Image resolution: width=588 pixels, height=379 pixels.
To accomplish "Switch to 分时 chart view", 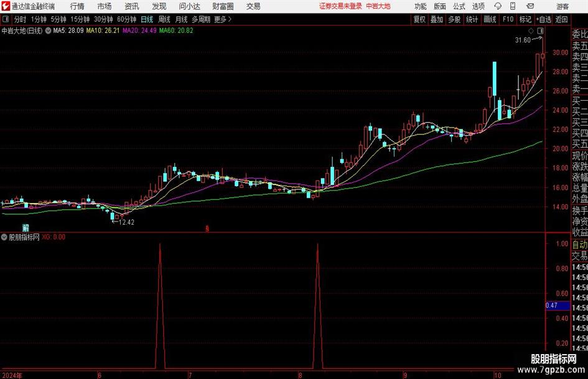I will point(20,19).
